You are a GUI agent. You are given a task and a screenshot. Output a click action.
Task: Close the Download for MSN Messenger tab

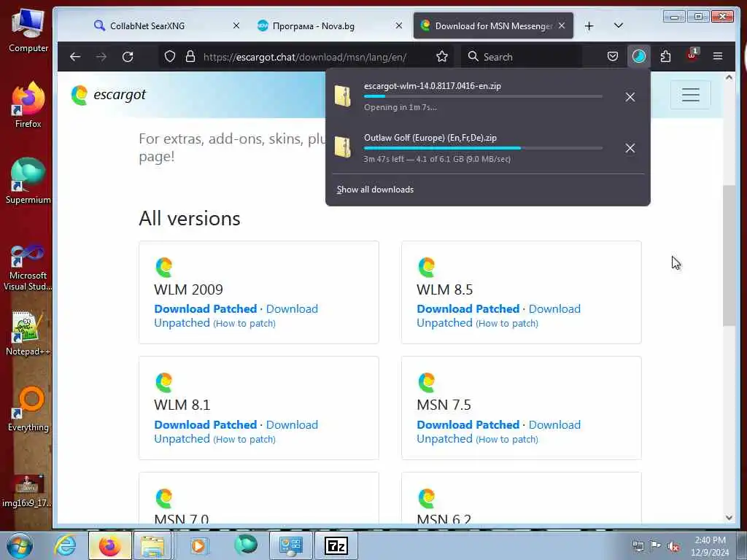coord(562,26)
